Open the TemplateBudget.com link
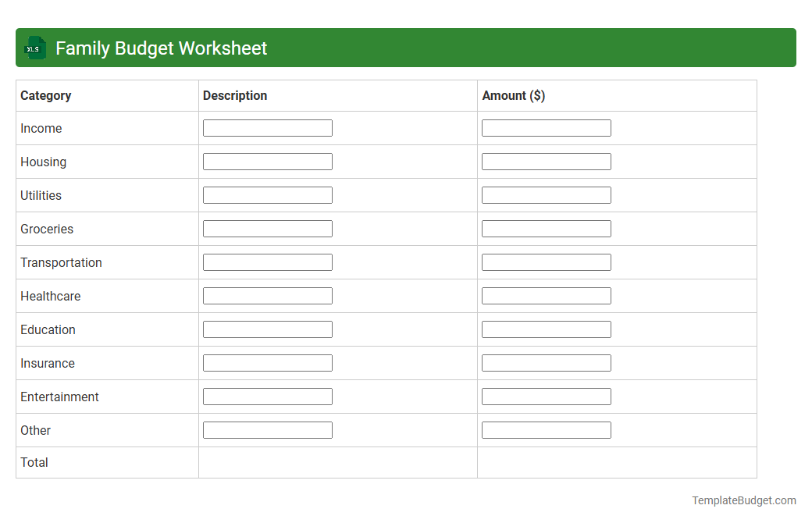The image size is (812, 523). pyautogui.click(x=743, y=500)
